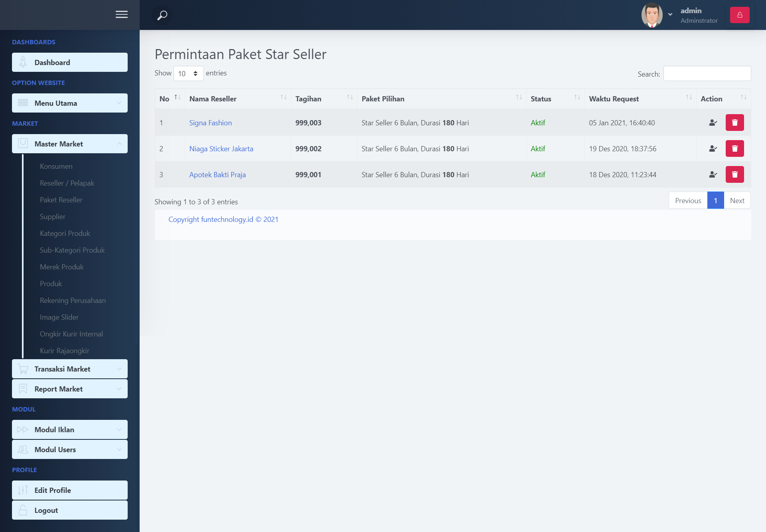Open the search magnifier icon
The image size is (766, 532).
162,15
